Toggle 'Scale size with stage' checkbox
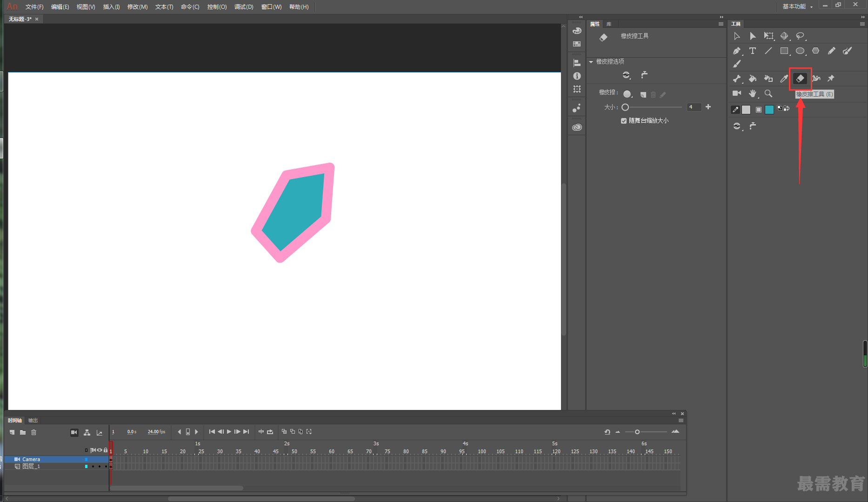 (624, 121)
